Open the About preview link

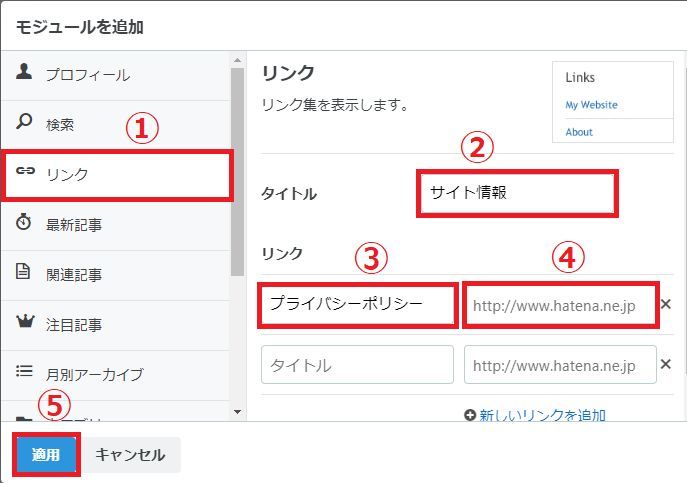pos(579,132)
